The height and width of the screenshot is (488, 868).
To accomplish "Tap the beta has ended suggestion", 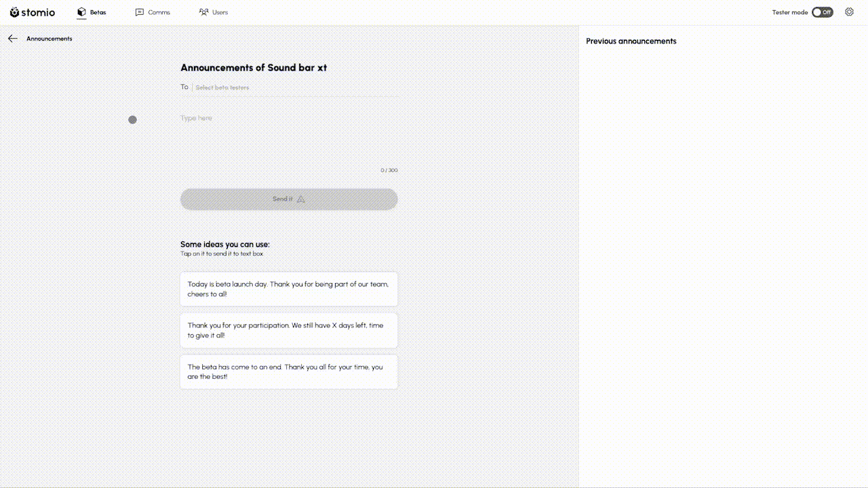I will [x=289, y=371].
